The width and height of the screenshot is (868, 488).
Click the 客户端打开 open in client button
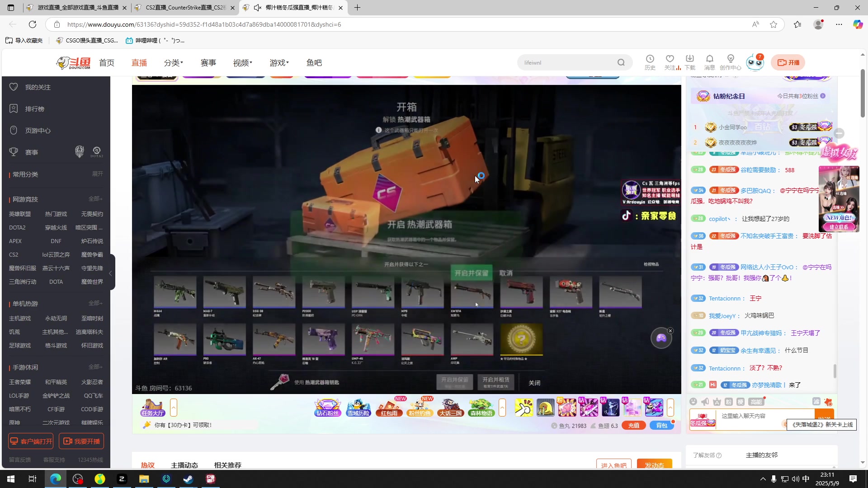click(31, 441)
